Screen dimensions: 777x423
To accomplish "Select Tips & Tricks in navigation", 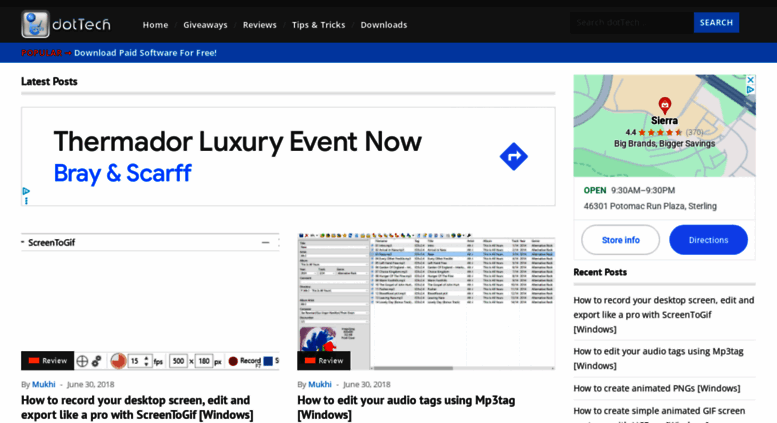I will (x=318, y=25).
